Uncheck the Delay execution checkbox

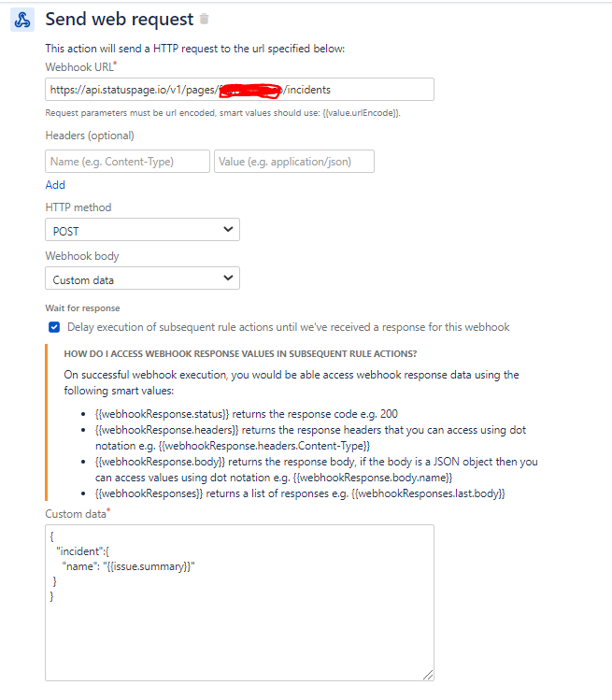54,327
